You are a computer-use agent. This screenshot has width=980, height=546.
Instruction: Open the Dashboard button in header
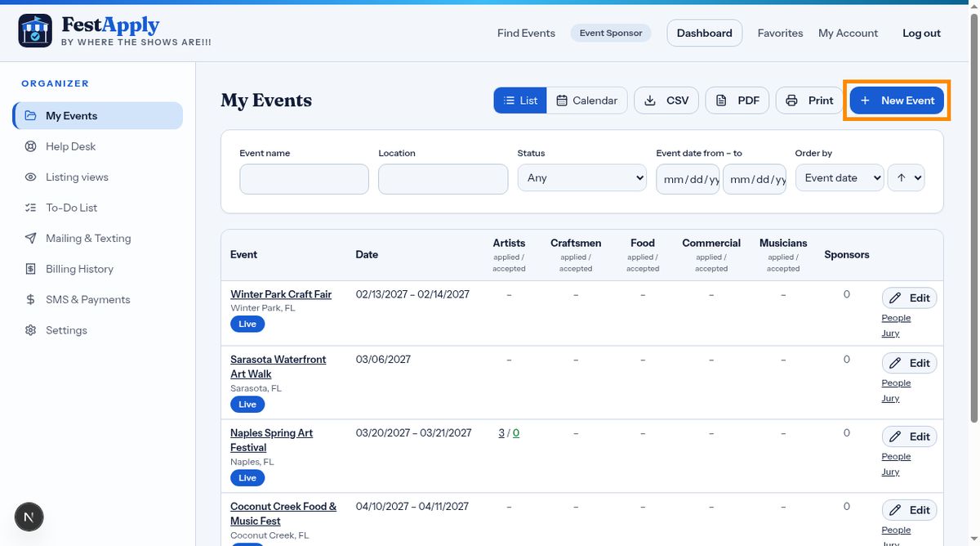[705, 34]
